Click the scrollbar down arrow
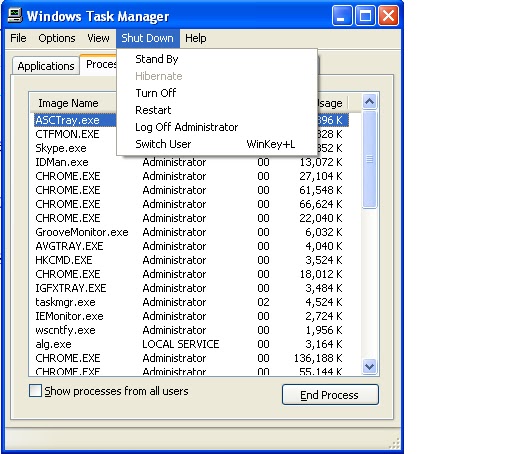 coord(369,367)
